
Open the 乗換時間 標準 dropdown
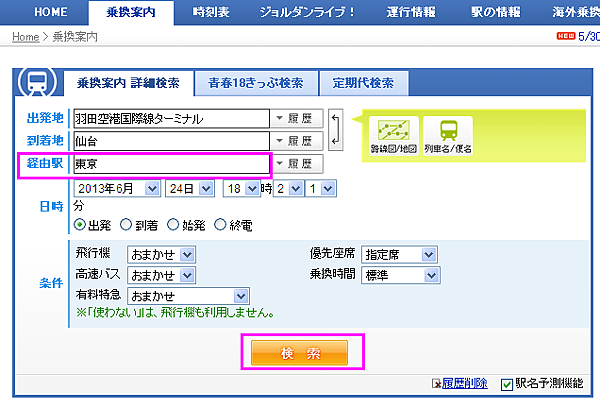[401, 275]
